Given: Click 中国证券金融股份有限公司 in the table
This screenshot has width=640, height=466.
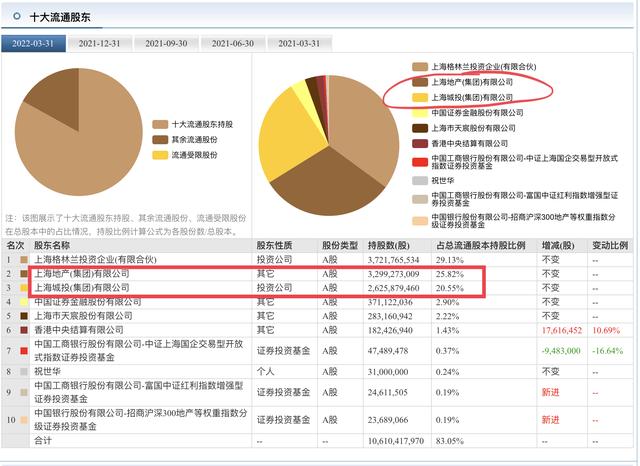Looking at the screenshot, I should pos(88,302).
